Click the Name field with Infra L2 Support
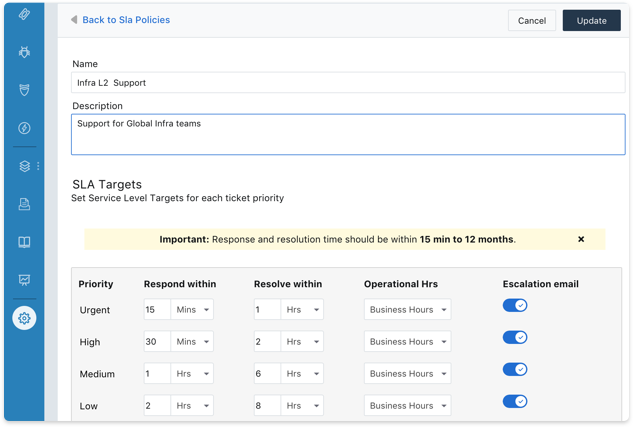This screenshot has height=427, width=633. (348, 83)
